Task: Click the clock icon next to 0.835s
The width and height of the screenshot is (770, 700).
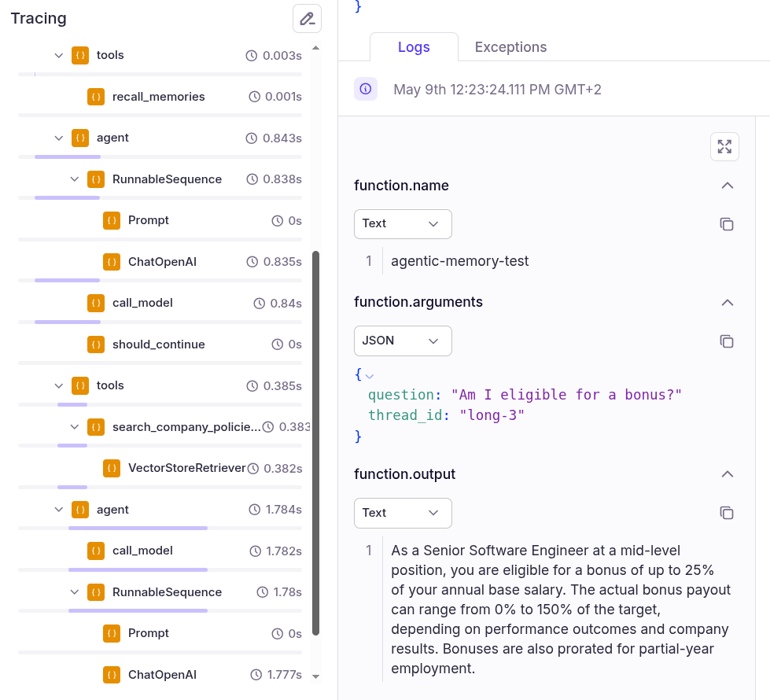Action: click(x=252, y=262)
